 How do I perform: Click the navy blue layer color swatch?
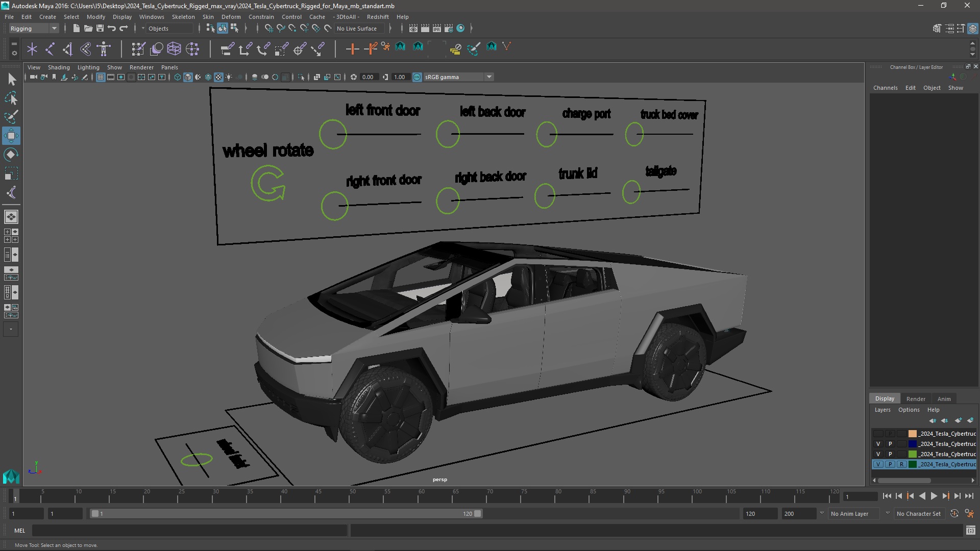pyautogui.click(x=913, y=444)
